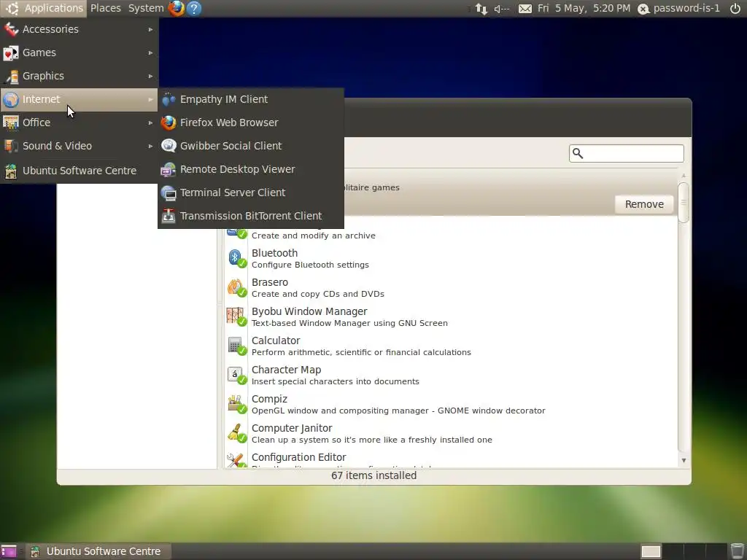Select Compiz in the installed list
The image size is (747, 560).
click(451, 404)
